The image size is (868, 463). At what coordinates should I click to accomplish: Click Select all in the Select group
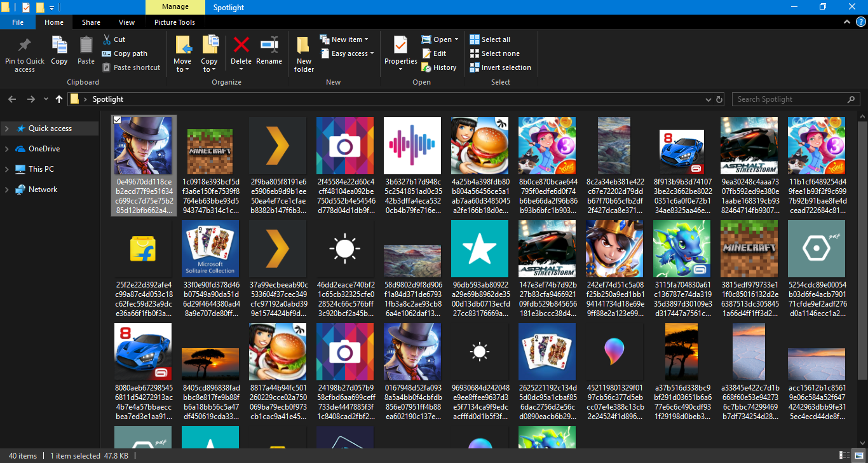pos(490,39)
